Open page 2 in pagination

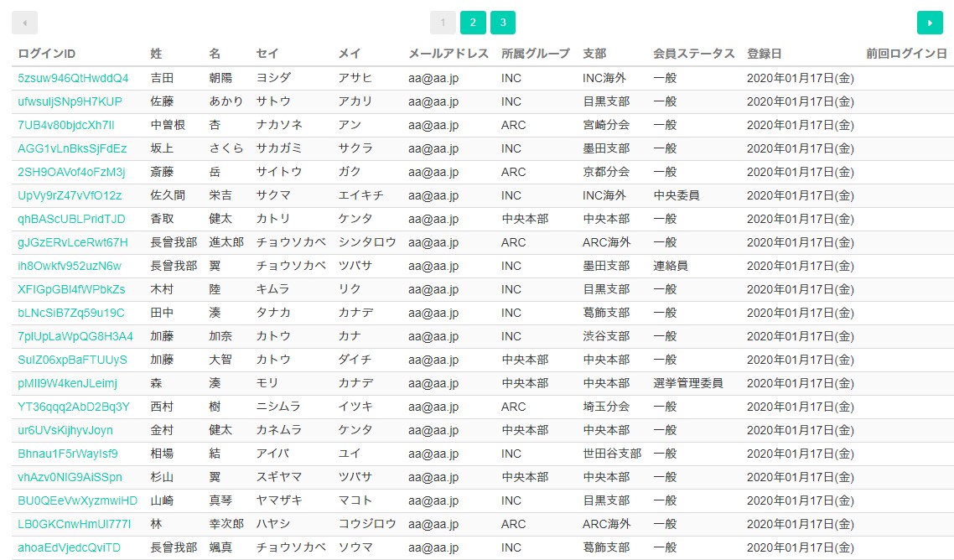(473, 23)
